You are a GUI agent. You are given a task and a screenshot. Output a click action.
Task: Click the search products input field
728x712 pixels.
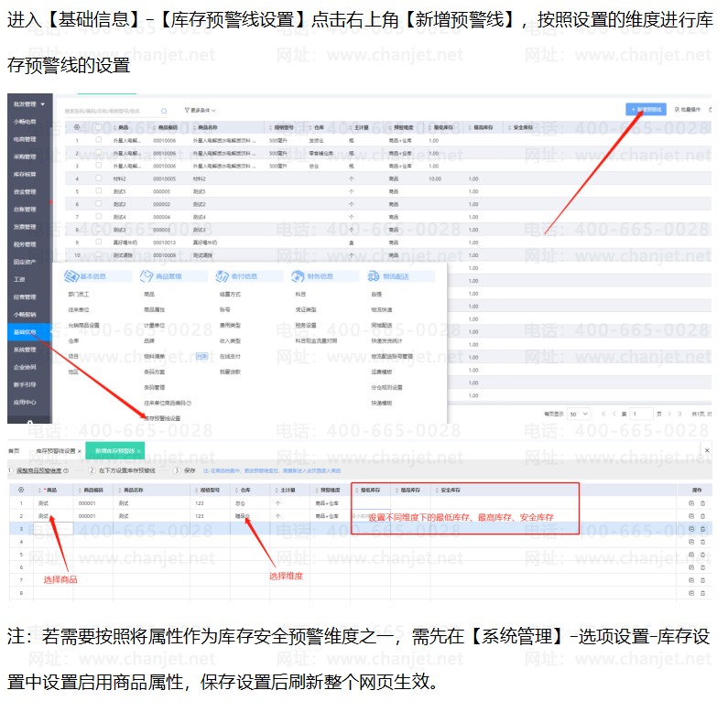pyautogui.click(x=111, y=112)
